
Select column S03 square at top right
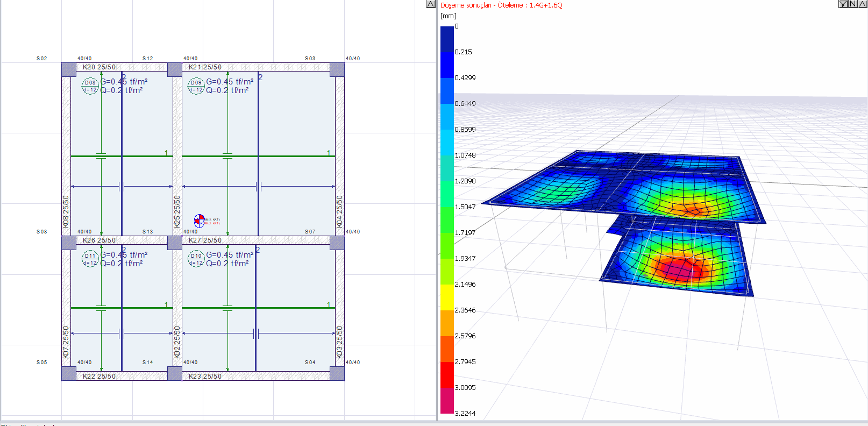click(337, 69)
